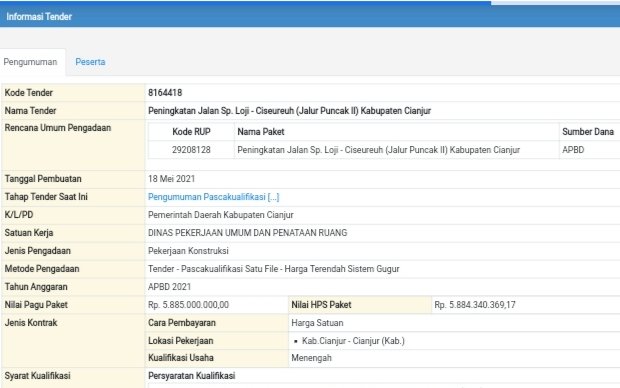This screenshot has height=388, width=620.
Task: Click the Nama Paket column header
Action: (x=261, y=132)
